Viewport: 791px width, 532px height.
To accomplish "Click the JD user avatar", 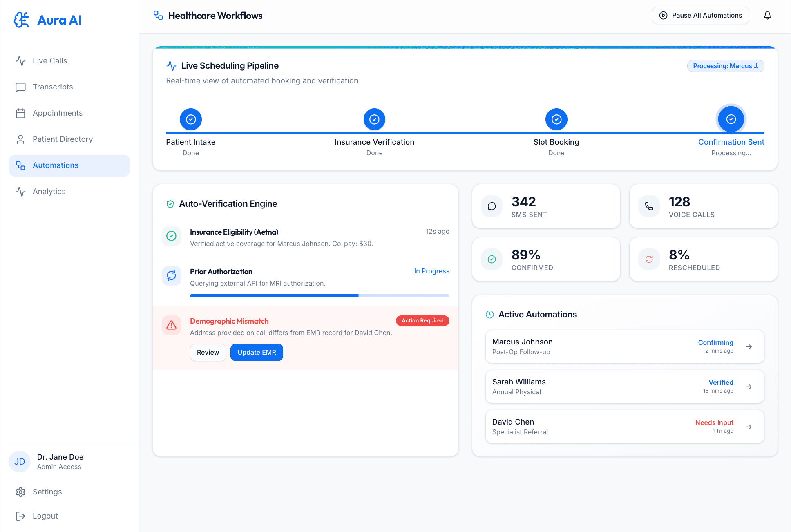I will [x=20, y=462].
